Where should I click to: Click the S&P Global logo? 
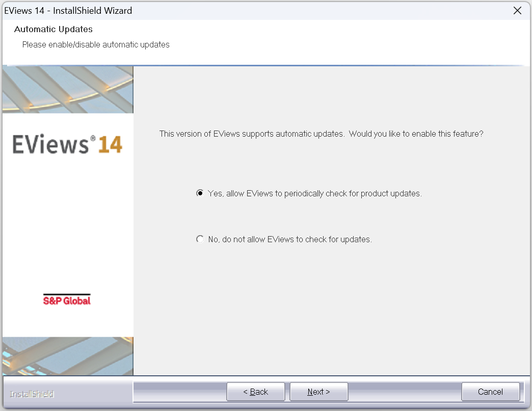click(67, 300)
